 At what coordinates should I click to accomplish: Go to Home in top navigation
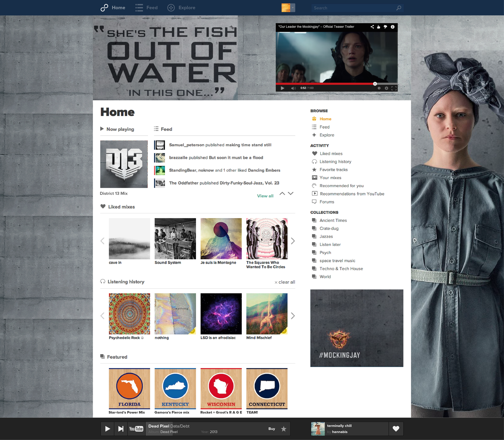pyautogui.click(x=119, y=8)
